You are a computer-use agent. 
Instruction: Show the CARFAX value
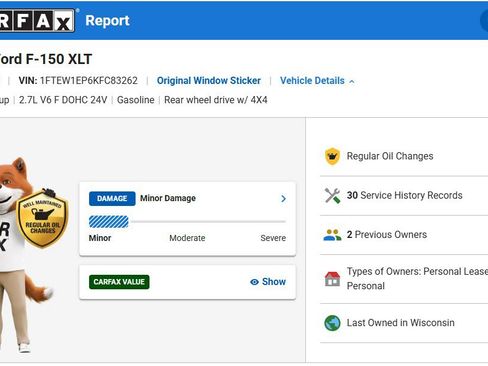coord(268,282)
